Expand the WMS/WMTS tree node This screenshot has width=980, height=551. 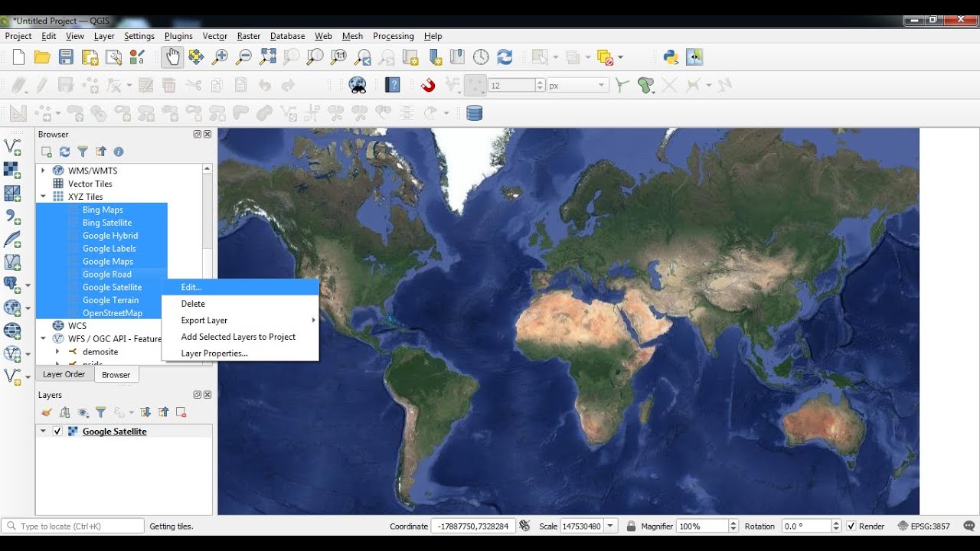(43, 171)
